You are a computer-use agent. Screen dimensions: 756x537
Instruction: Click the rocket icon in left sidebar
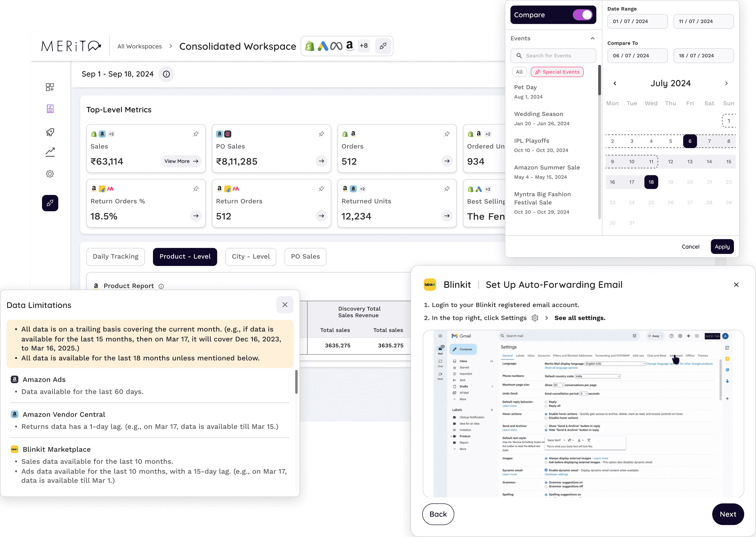click(x=50, y=132)
